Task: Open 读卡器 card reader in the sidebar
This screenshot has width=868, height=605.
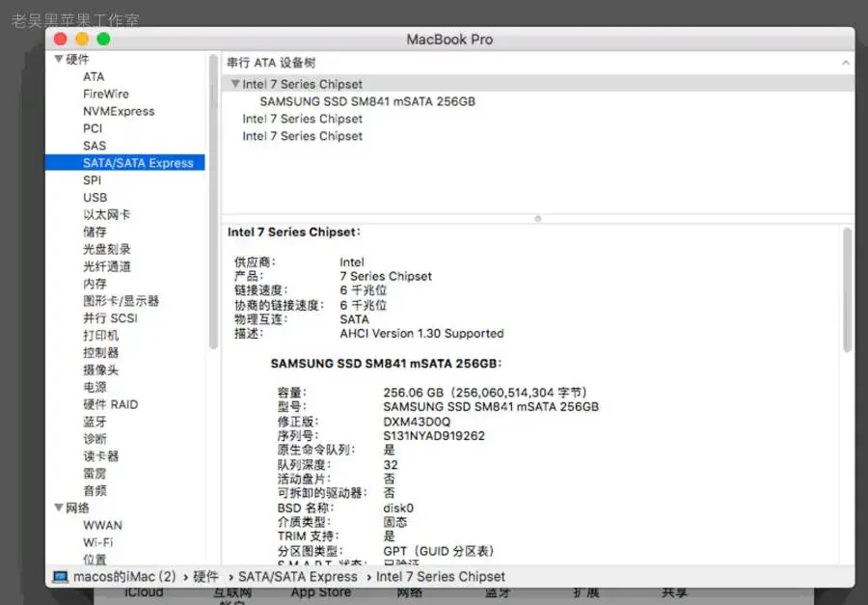Action: click(x=100, y=456)
